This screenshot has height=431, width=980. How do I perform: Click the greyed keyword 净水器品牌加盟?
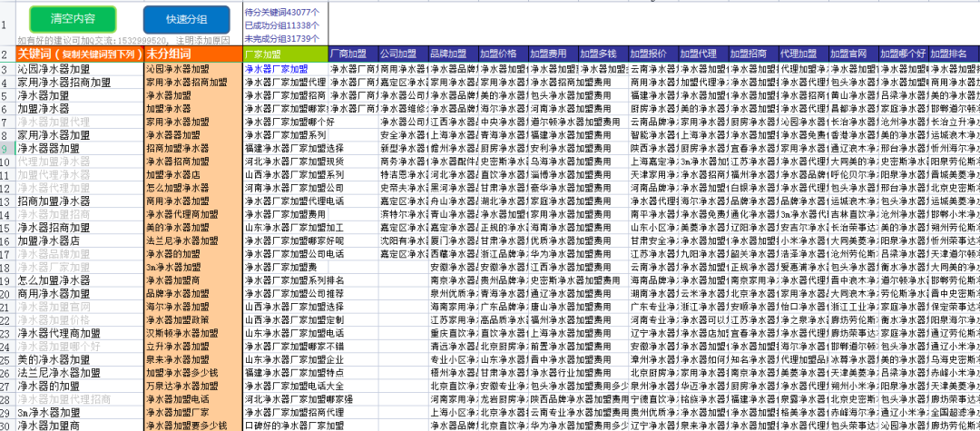pyautogui.click(x=80, y=254)
